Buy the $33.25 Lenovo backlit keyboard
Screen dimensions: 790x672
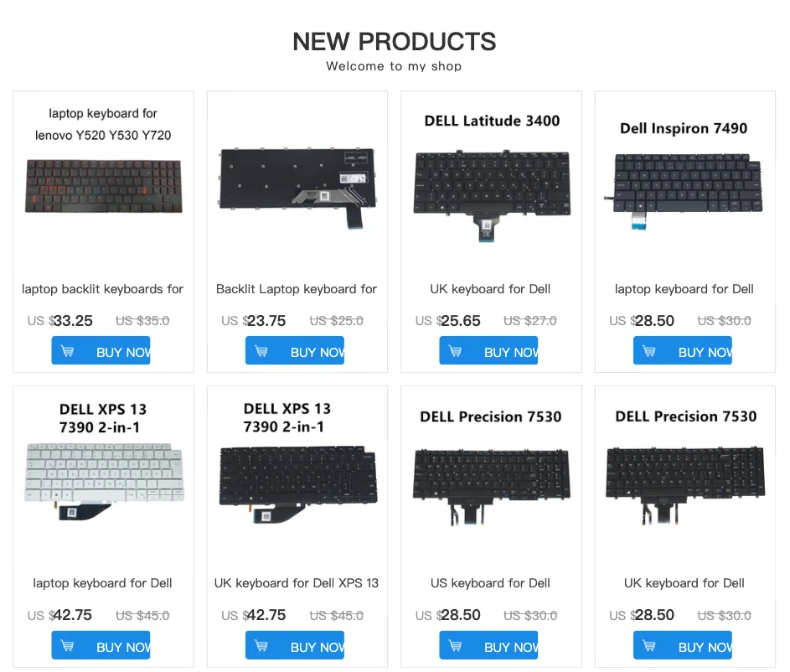pos(101,350)
